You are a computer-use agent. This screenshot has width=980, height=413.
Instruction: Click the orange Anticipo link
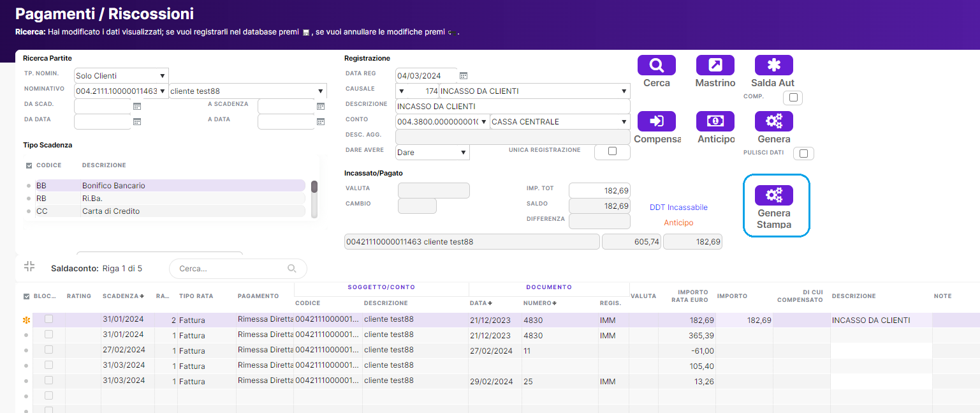tap(678, 223)
